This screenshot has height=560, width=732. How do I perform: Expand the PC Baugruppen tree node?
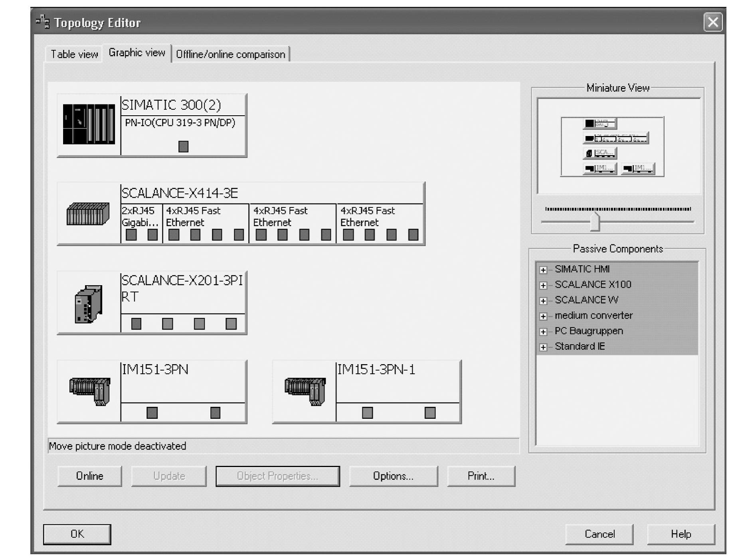coord(543,332)
